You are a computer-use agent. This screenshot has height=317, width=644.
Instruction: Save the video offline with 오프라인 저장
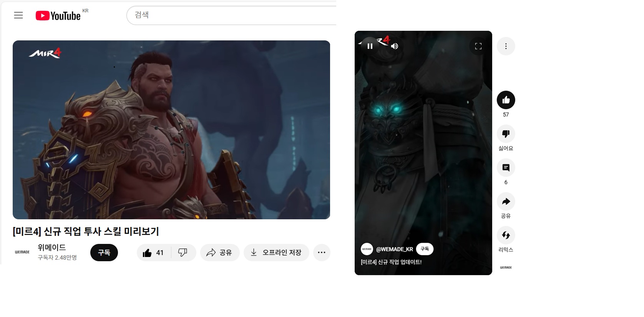point(276,253)
